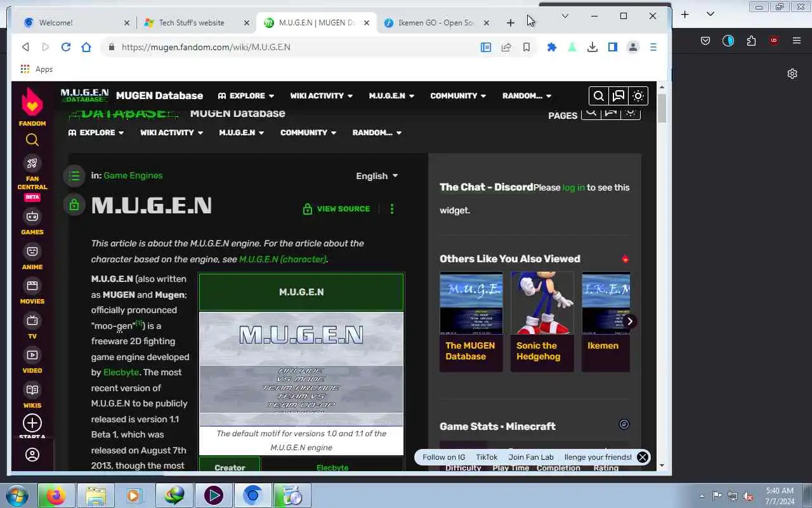Expand WIKI ACTIVITY menu in sticky header

[x=322, y=96]
